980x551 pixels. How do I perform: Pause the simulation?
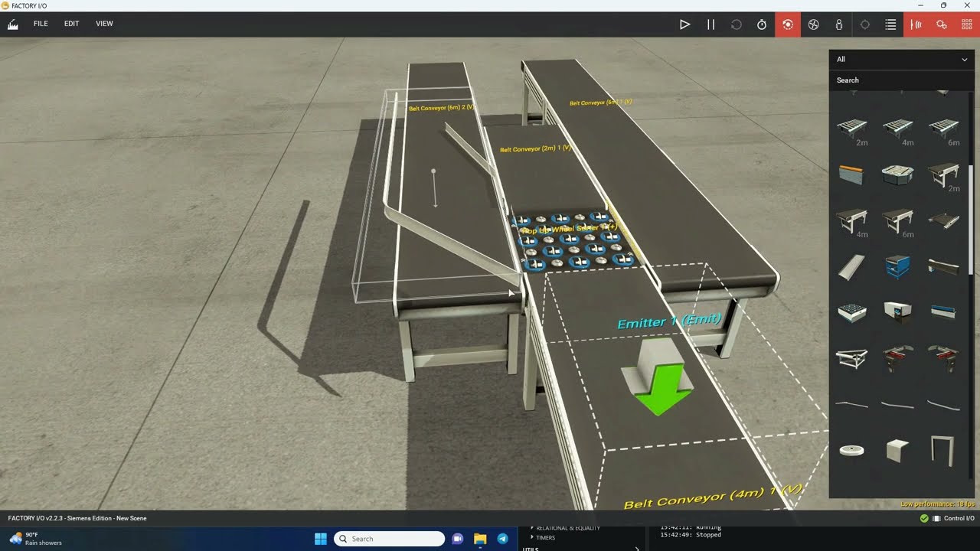coord(710,24)
